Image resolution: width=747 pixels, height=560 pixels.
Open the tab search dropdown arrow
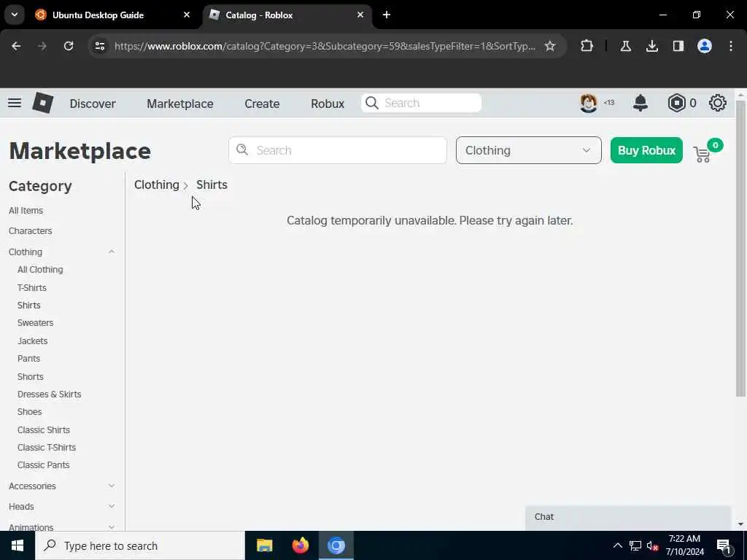(15, 15)
